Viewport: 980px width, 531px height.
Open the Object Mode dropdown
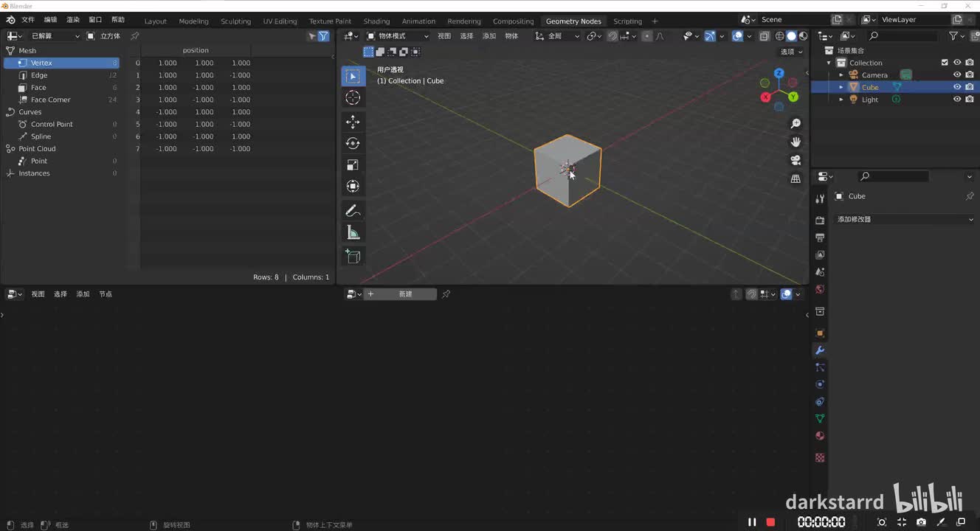[398, 35]
